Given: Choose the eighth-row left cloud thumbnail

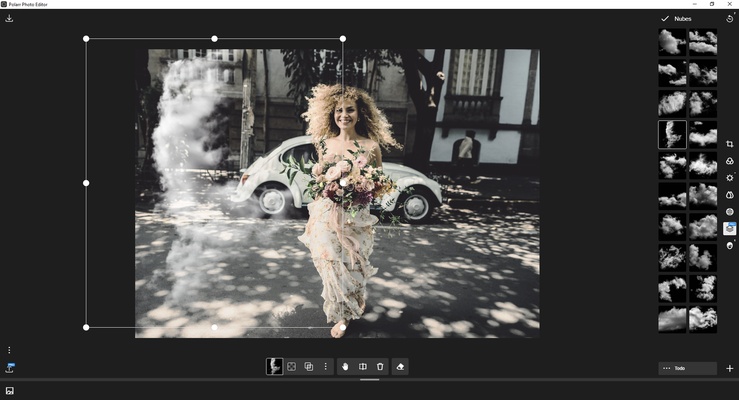Looking at the screenshot, I should click(672, 258).
